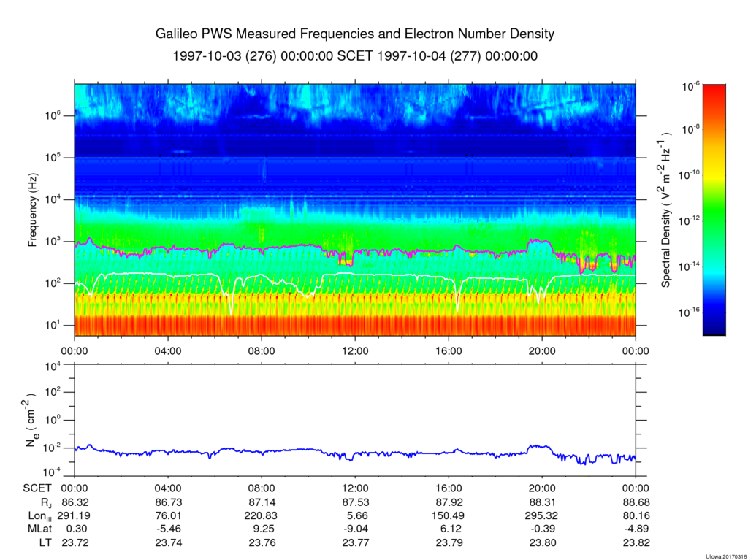Viewport: 748px width, 560px height.
Task: Click the 'UIowa 20170316' credit text
Action: click(725, 556)
